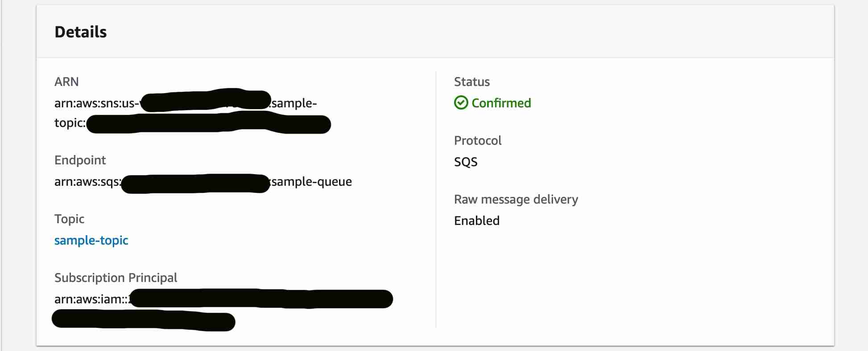
Task: Click the Endpoint field label
Action: tap(80, 160)
